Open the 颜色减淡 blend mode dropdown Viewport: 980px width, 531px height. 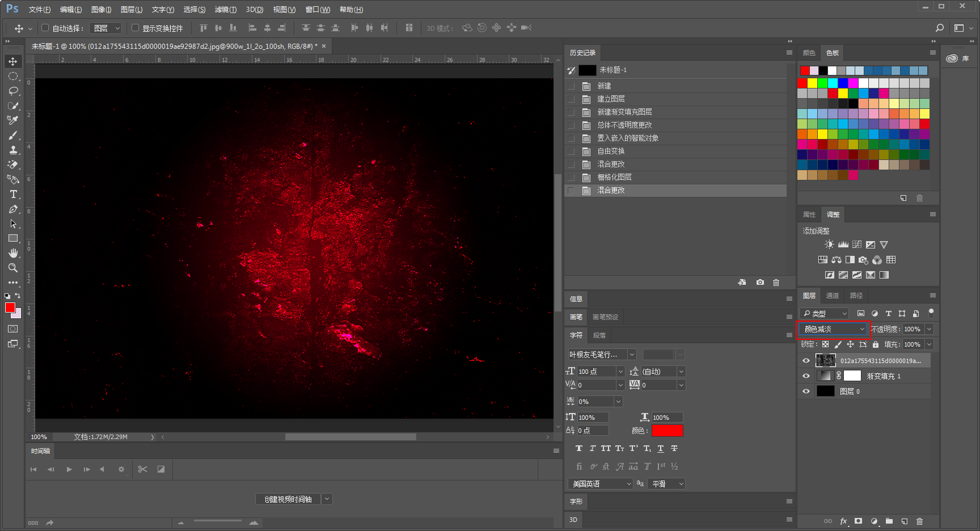click(x=834, y=329)
